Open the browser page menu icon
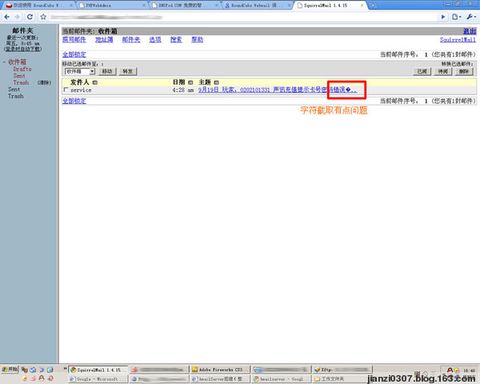 click(456, 17)
